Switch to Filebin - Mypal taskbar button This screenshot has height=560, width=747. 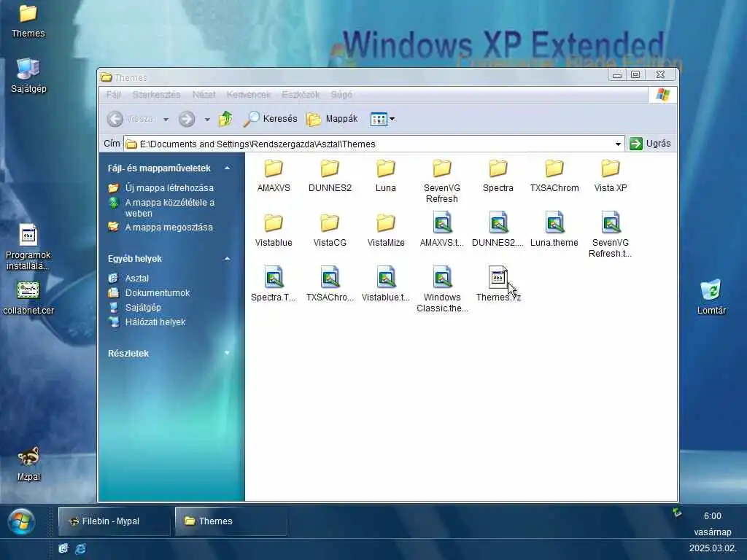click(114, 521)
